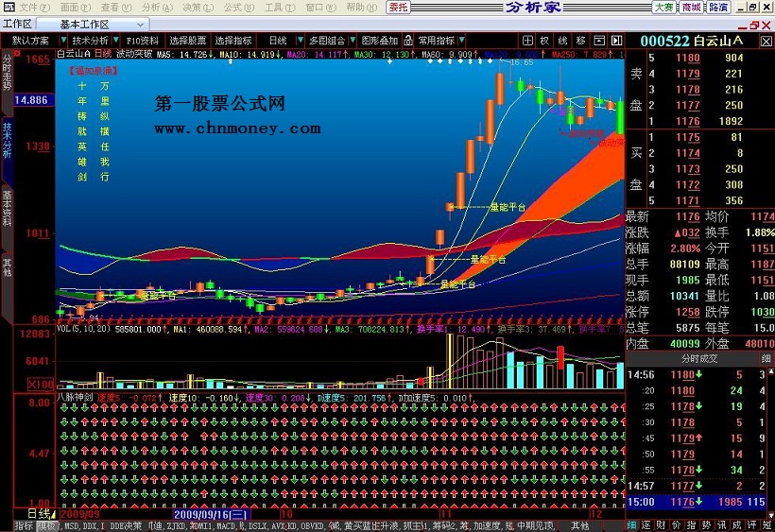Viewport: 775px width, 532px height.
Task: Click the 势 icon in bottom-right row
Action: click(x=706, y=525)
